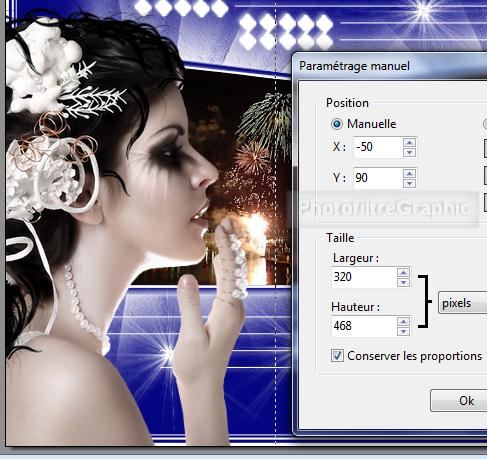Toggle the Conserver les proportions checkbox
The image size is (487, 459).
pos(337,356)
